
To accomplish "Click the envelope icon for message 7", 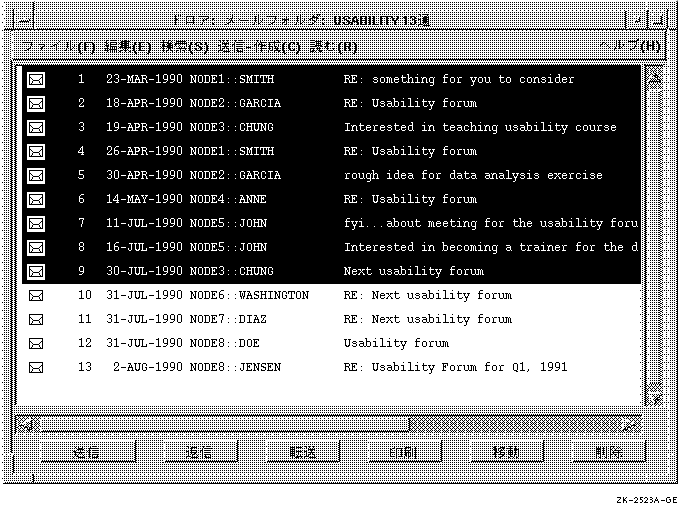I will pyautogui.click(x=36, y=223).
